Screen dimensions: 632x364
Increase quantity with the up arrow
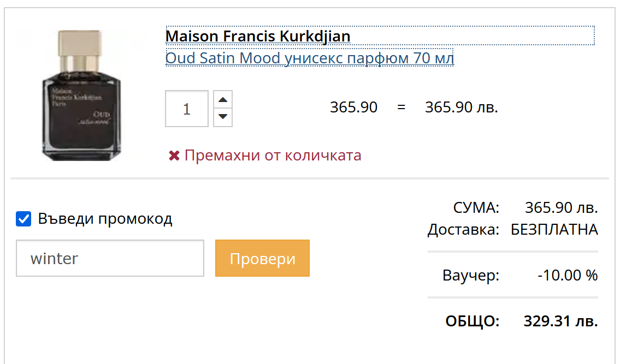[222, 100]
